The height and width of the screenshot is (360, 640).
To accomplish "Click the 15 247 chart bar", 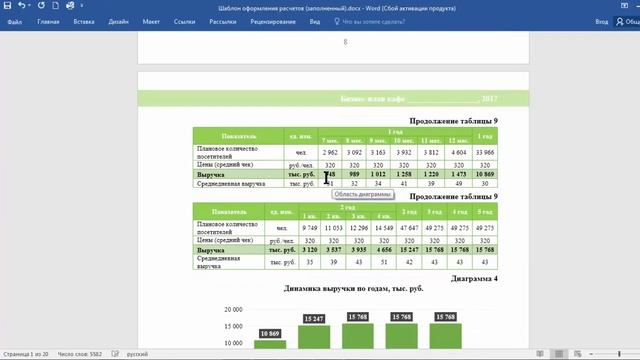I will (x=314, y=337).
